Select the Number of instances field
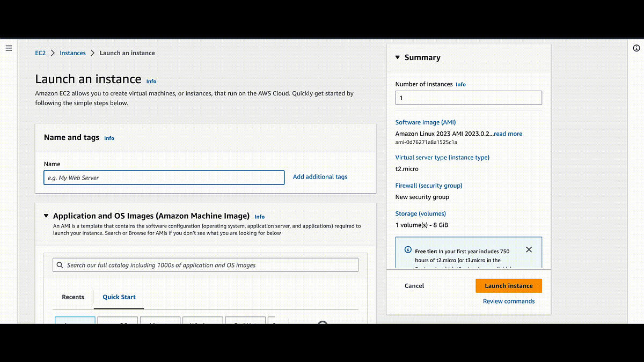Screen dimensions: 644x362 click(468, 97)
